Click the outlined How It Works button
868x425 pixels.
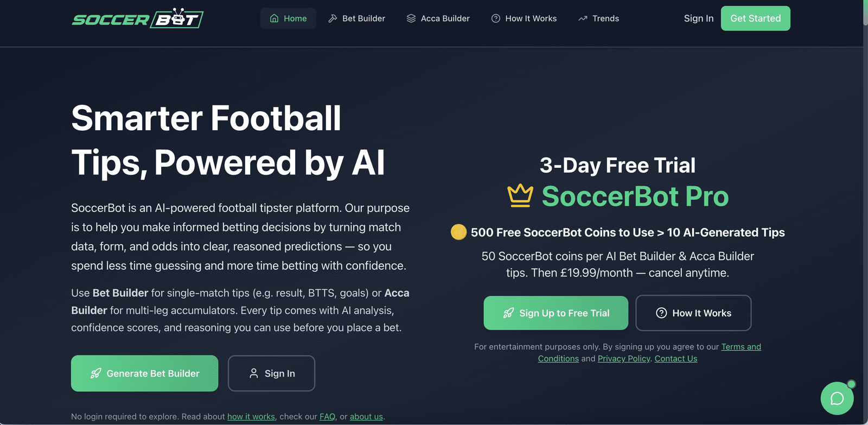pyautogui.click(x=693, y=313)
